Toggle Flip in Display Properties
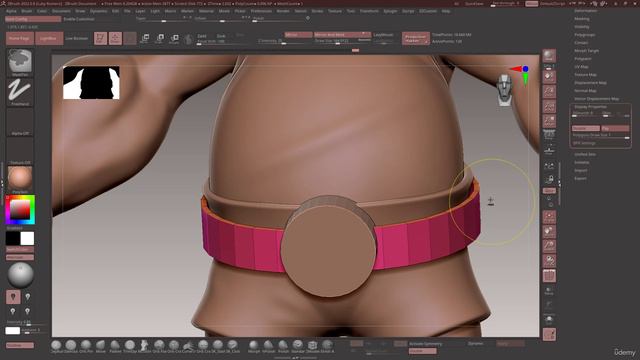This screenshot has width=640, height=360. tap(615, 128)
